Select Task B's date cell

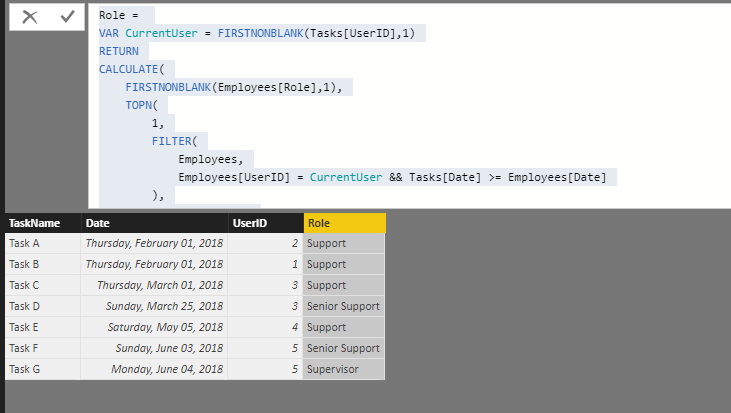point(154,264)
